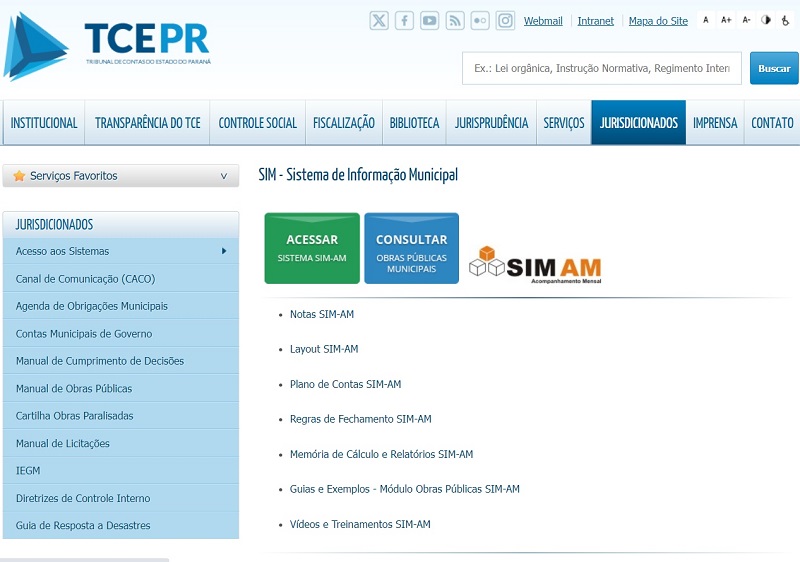
Task: Open the accessibility wheelchair icon
Action: (786, 20)
